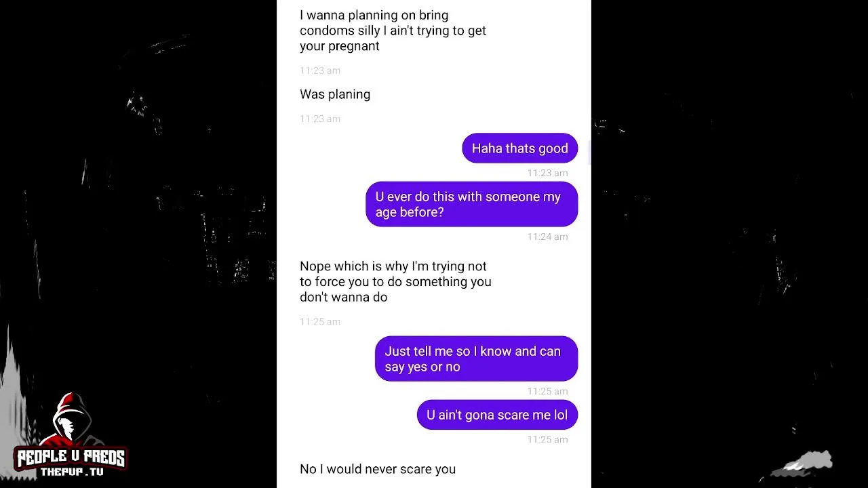The height and width of the screenshot is (488, 868).
Task: Click the 11:23 am timestamp under "Was planing"
Action: (x=320, y=119)
